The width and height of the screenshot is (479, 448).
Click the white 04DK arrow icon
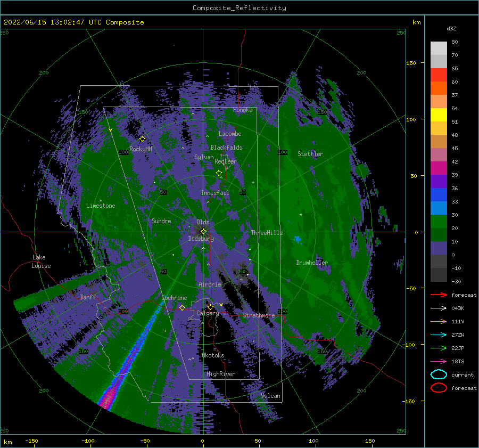click(439, 308)
